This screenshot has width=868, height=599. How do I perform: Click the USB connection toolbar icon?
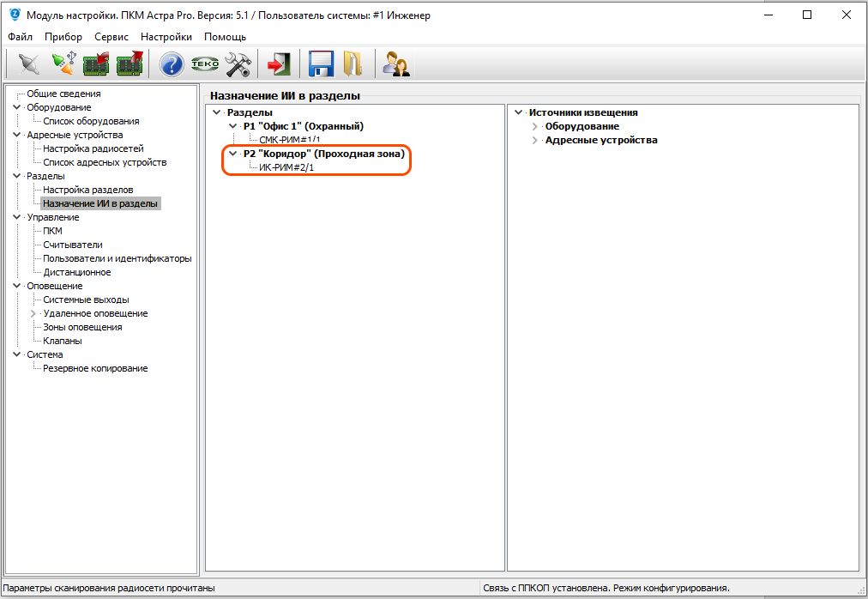point(63,64)
